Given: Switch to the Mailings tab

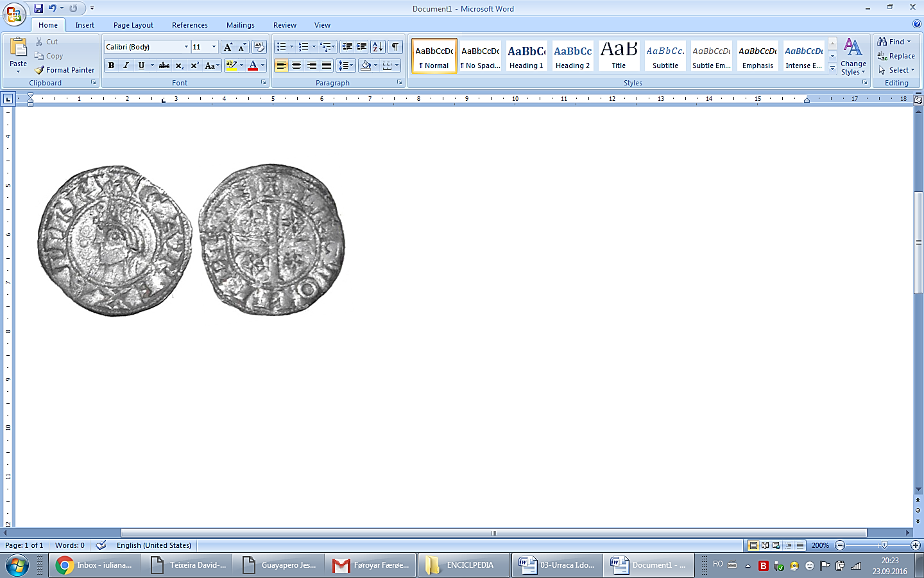Looking at the screenshot, I should click(x=240, y=25).
